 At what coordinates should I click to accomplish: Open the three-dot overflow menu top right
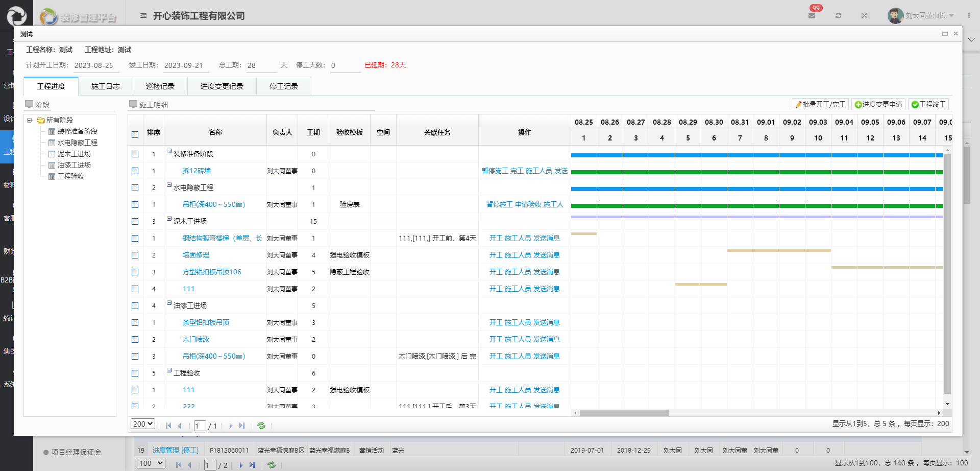click(970, 15)
